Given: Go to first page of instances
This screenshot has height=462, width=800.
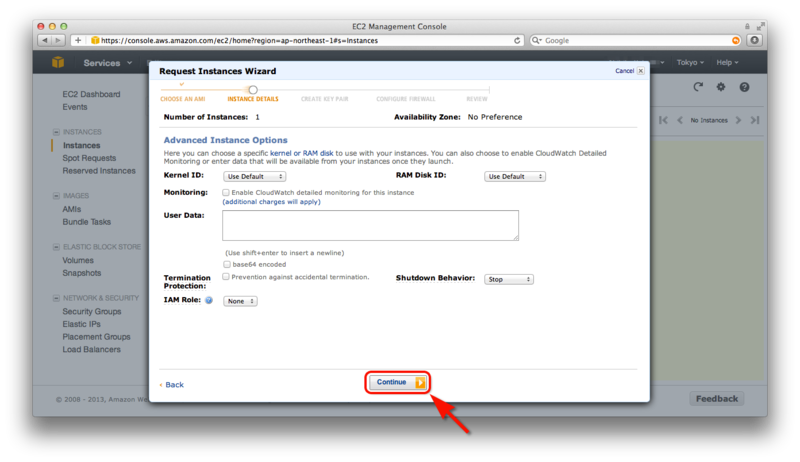Looking at the screenshot, I should point(663,120).
